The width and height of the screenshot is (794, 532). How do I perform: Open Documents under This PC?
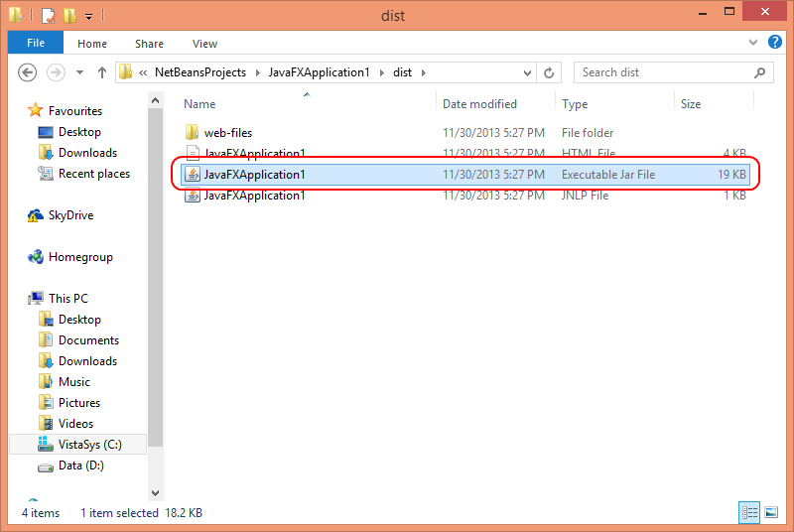(88, 340)
